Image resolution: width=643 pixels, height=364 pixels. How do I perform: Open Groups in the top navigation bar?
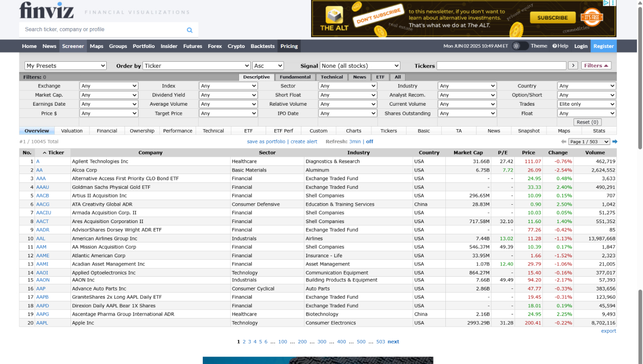(118, 46)
